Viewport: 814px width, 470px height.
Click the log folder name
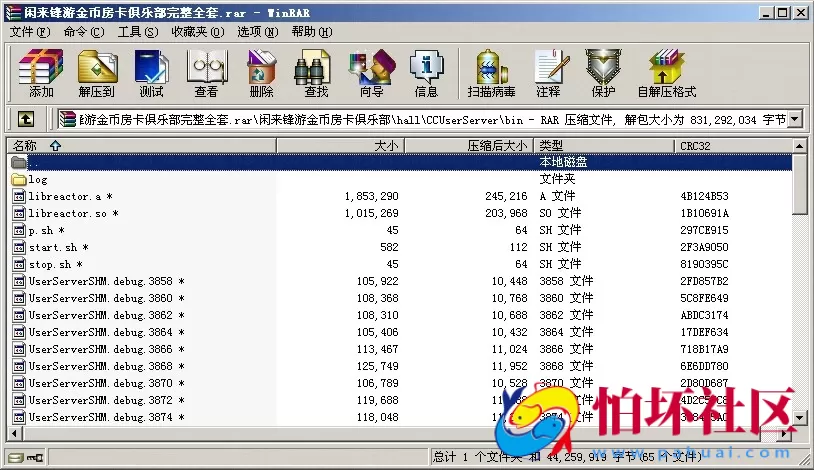(x=38, y=179)
